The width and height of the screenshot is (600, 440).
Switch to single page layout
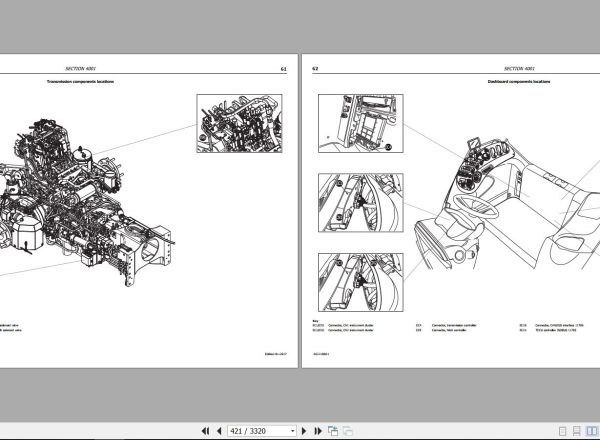click(562, 431)
